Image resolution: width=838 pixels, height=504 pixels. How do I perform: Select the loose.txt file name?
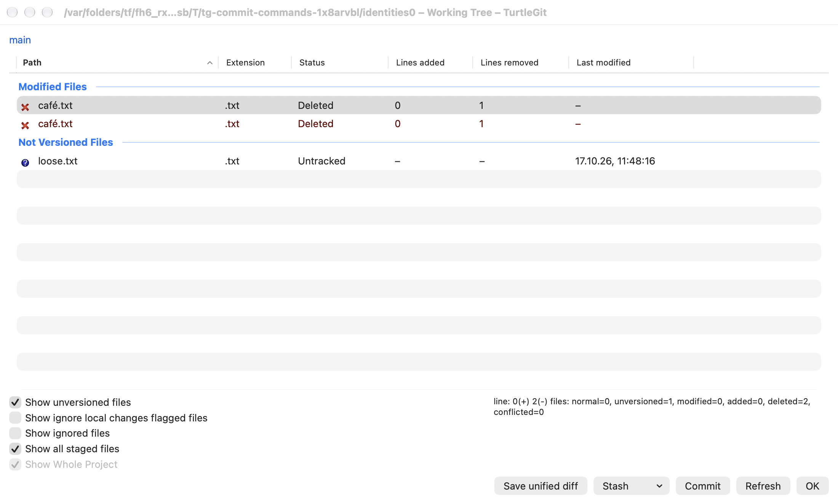tap(58, 161)
